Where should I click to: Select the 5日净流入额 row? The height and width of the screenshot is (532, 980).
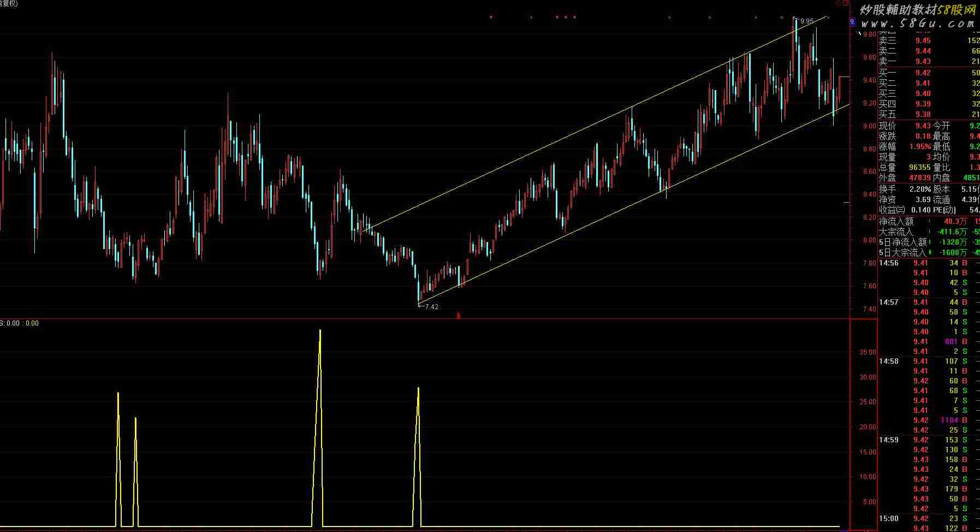pos(929,242)
